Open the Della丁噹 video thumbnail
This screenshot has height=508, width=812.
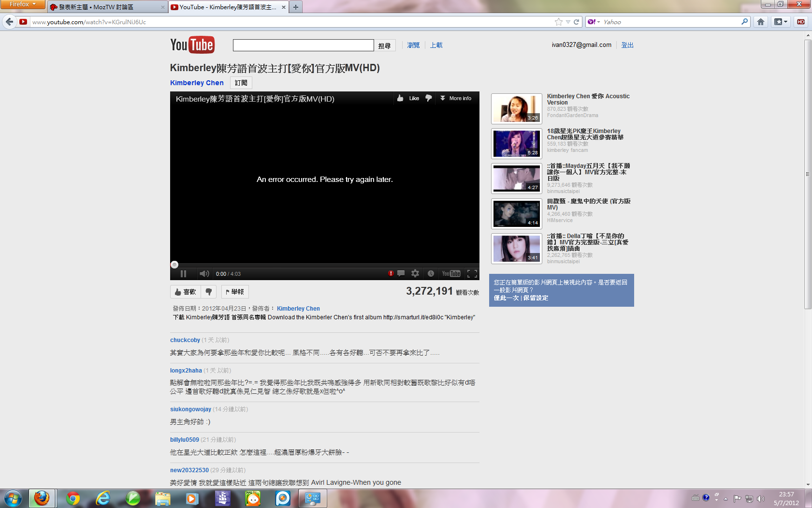pyautogui.click(x=517, y=249)
